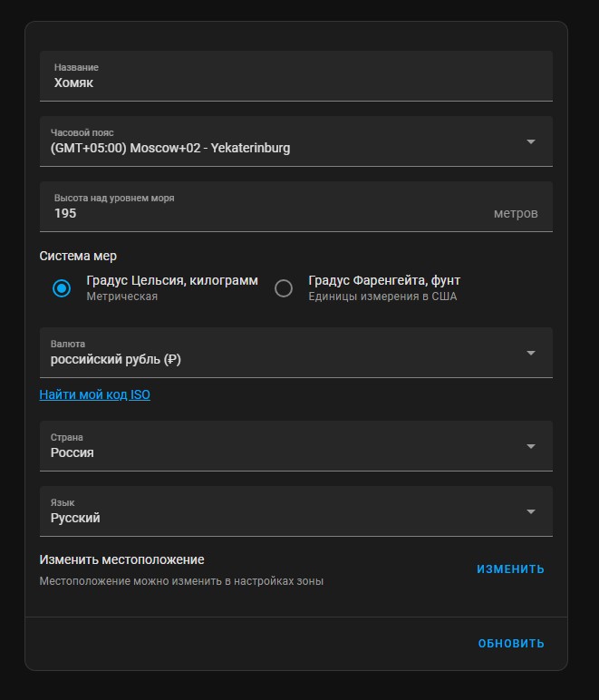
Task: Click the 'Единицы измерения в США' sublabel
Action: point(382,297)
